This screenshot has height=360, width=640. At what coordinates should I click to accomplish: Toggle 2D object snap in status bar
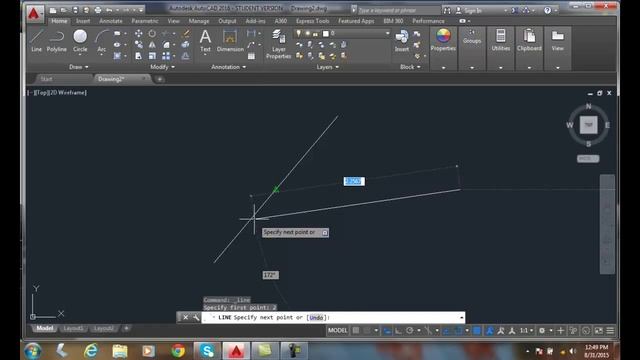(x=458, y=331)
